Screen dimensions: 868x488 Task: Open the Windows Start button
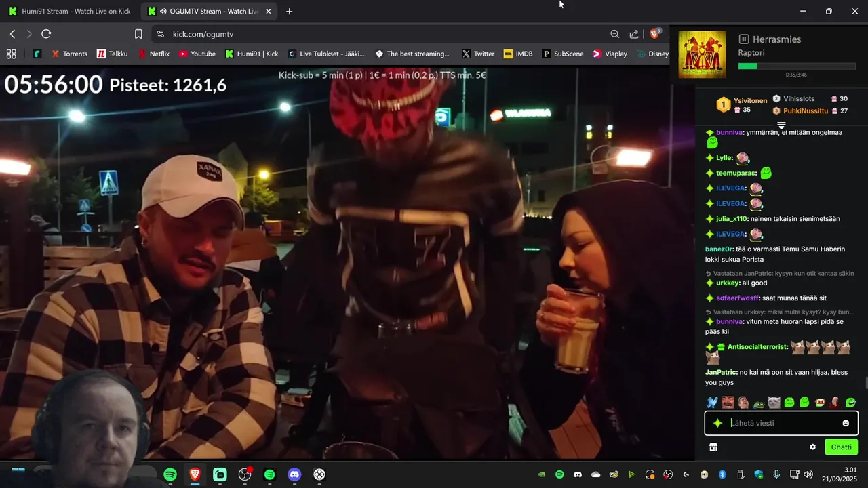18,469
